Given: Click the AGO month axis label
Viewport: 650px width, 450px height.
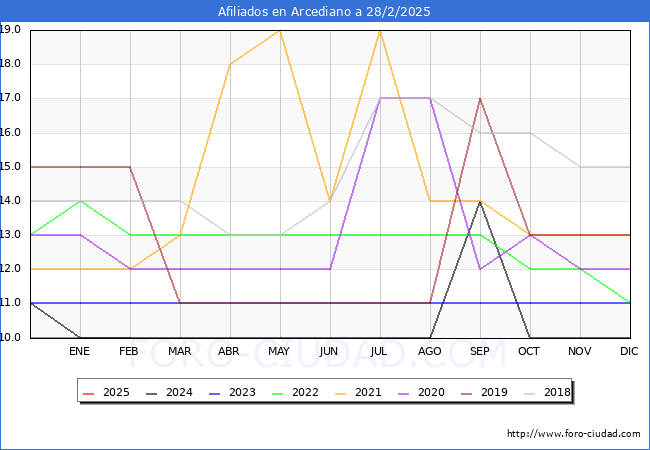Looking at the screenshot, I should pyautogui.click(x=429, y=351).
